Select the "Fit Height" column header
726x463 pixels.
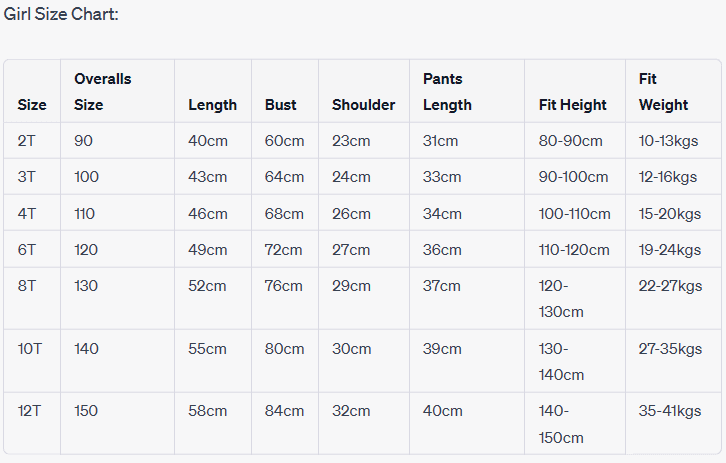pos(572,104)
